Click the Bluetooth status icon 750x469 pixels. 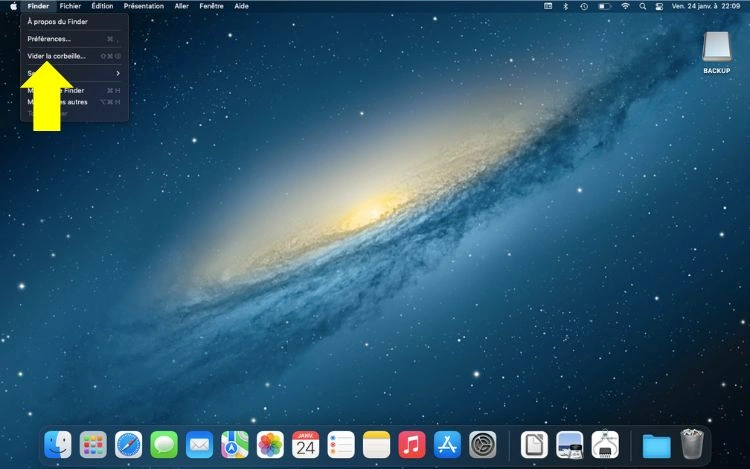565,6
